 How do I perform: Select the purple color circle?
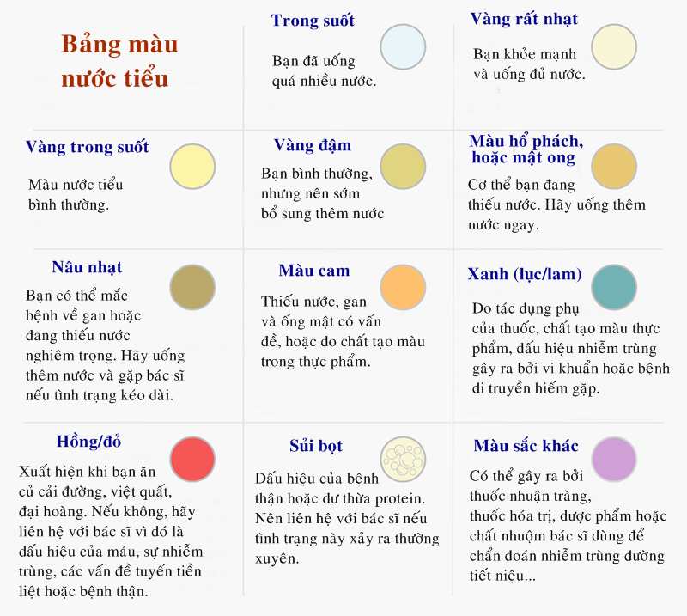tap(613, 459)
